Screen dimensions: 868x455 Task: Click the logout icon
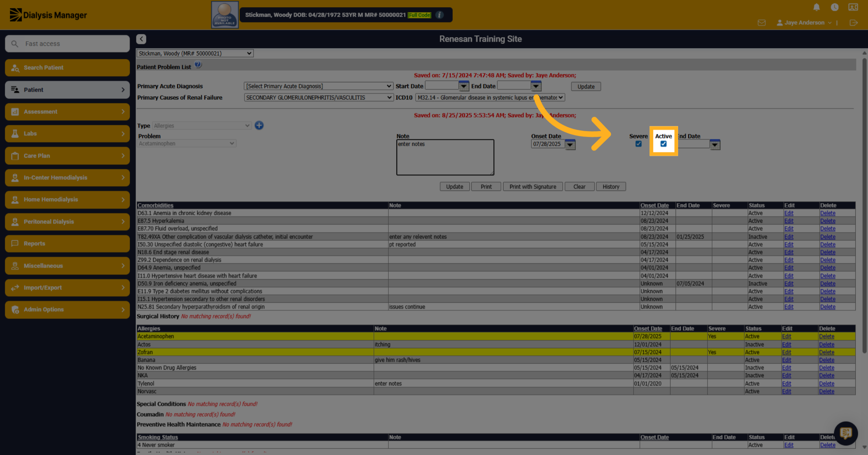854,23
